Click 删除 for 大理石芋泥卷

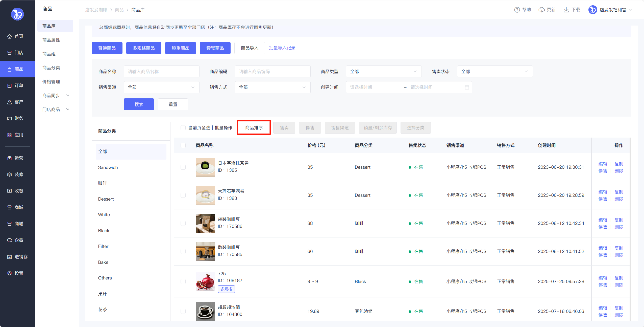619,199
